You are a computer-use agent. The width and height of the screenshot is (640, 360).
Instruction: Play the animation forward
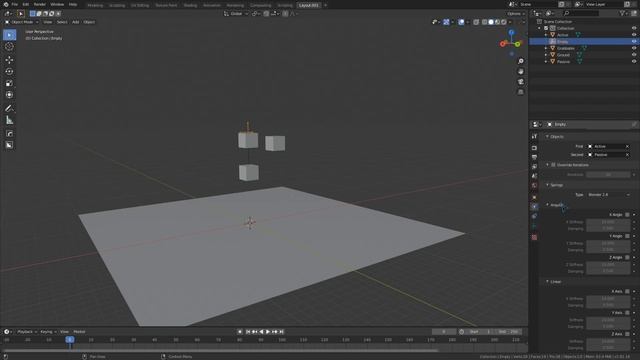point(268,332)
